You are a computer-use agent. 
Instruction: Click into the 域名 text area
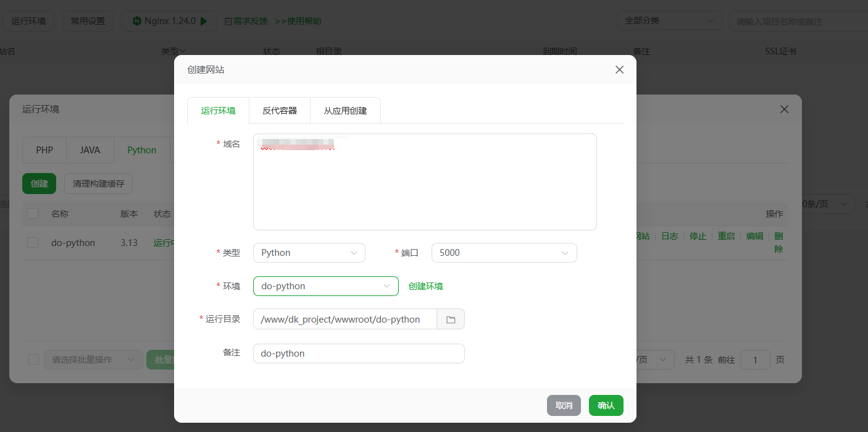pyautogui.click(x=425, y=185)
